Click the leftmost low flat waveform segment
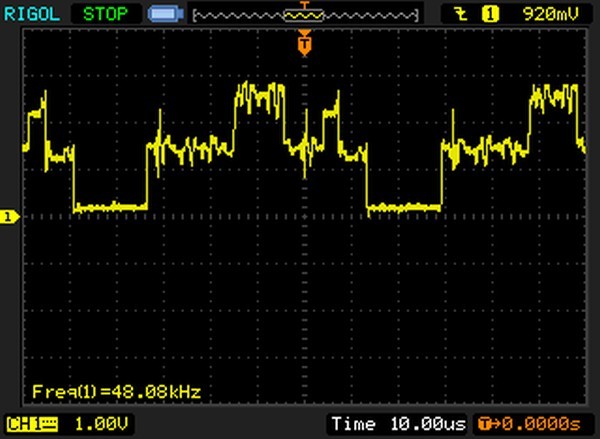This screenshot has height=439, width=600. pos(110,207)
